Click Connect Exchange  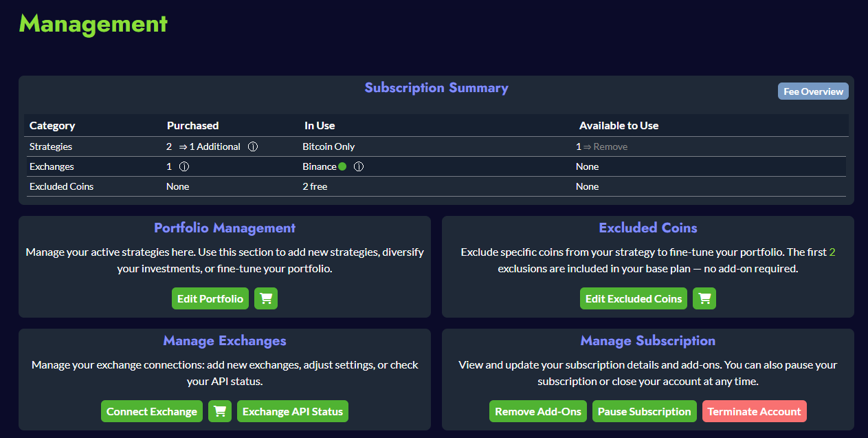coord(152,411)
